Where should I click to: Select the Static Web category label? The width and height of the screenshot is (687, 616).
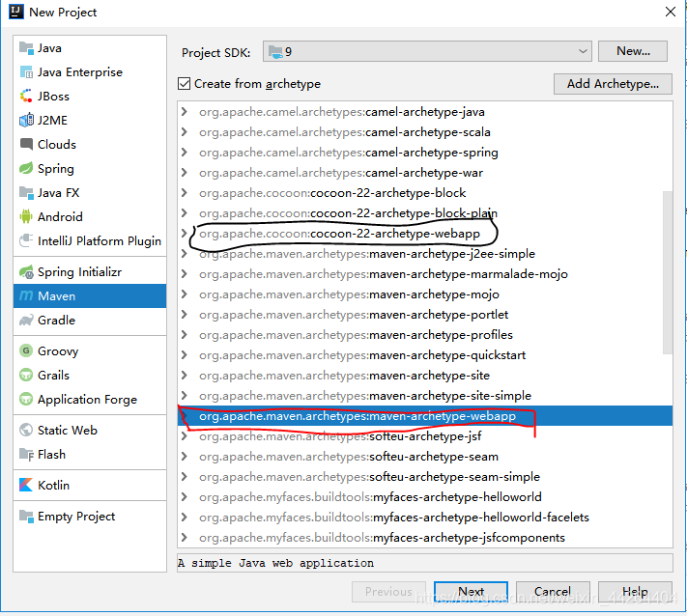(68, 431)
